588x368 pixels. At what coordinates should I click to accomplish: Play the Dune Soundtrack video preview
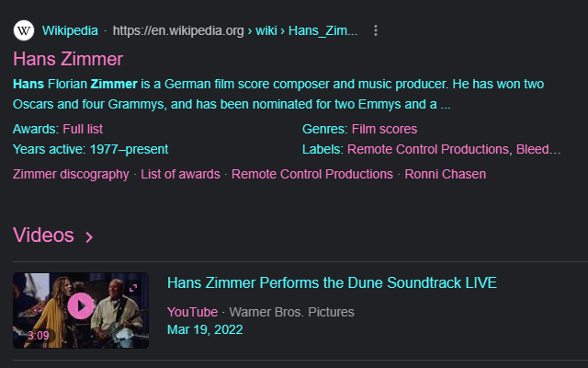pos(81,306)
